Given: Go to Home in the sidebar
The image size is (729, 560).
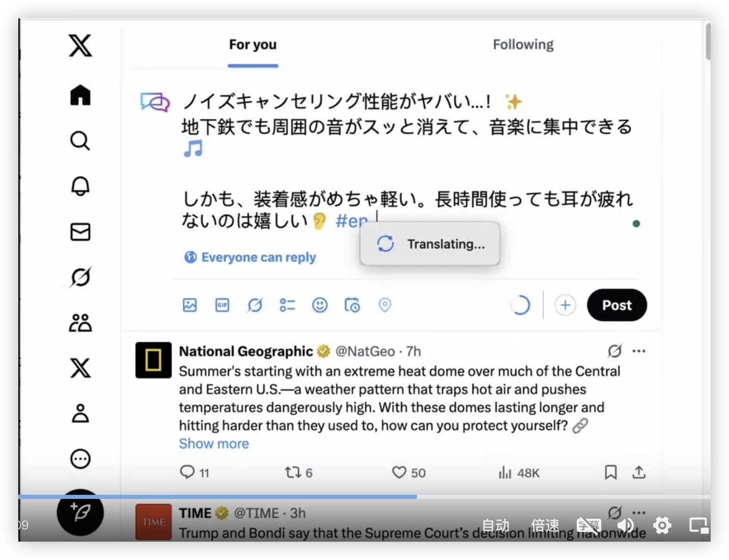Looking at the screenshot, I should (x=80, y=95).
